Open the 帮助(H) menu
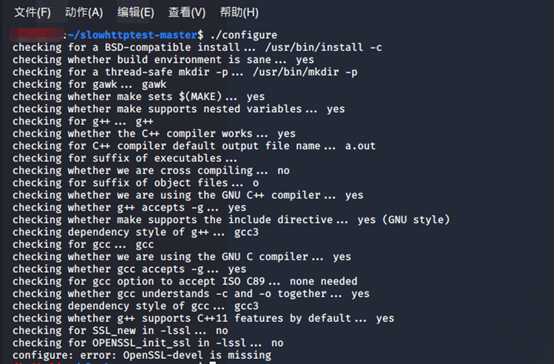Image resolution: width=554 pixels, height=364 pixels. (239, 13)
